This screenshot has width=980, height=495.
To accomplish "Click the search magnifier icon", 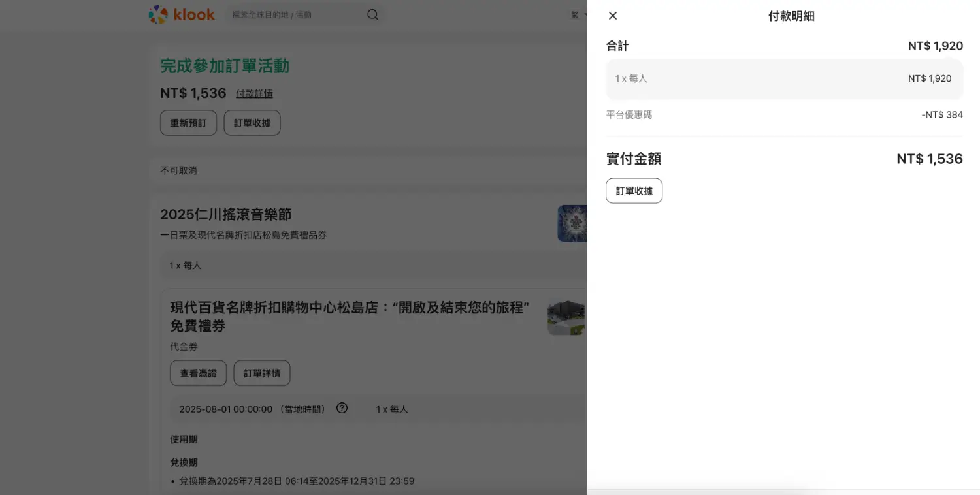I will tap(372, 14).
